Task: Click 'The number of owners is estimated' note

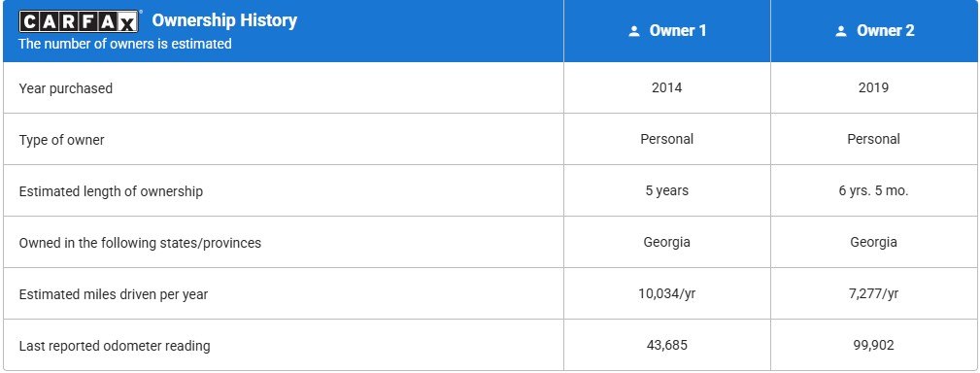Action: pyautogui.click(x=125, y=44)
